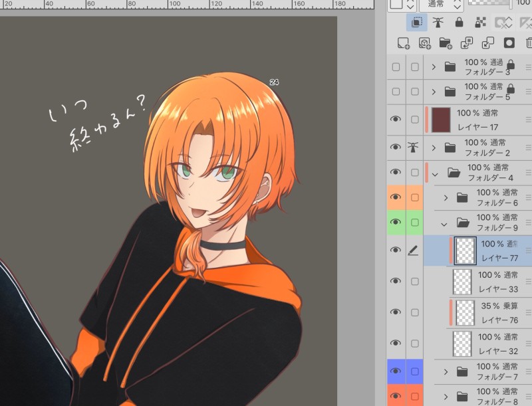Set as reference layer lighthouse button
Image resolution: width=532 pixels, height=406 pixels.
pos(438,23)
